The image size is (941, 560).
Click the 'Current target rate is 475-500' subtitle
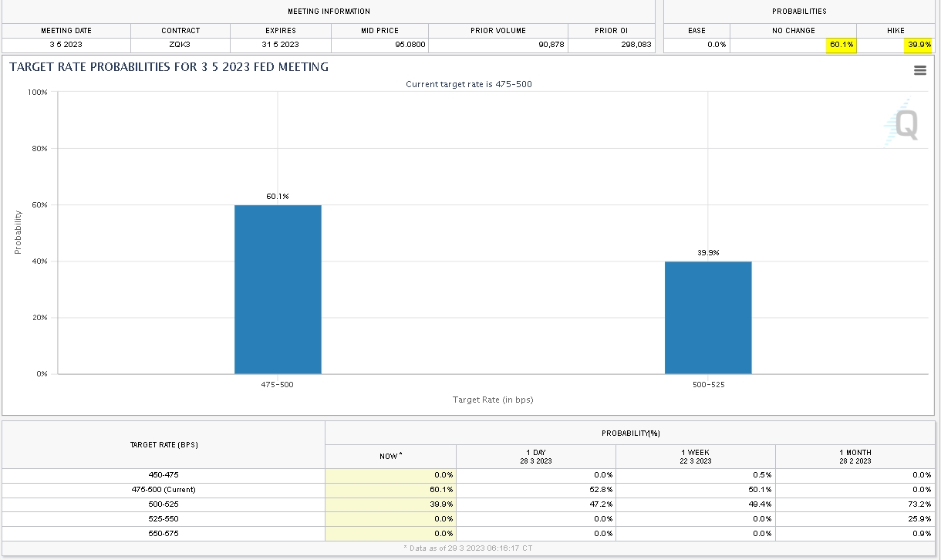point(469,84)
